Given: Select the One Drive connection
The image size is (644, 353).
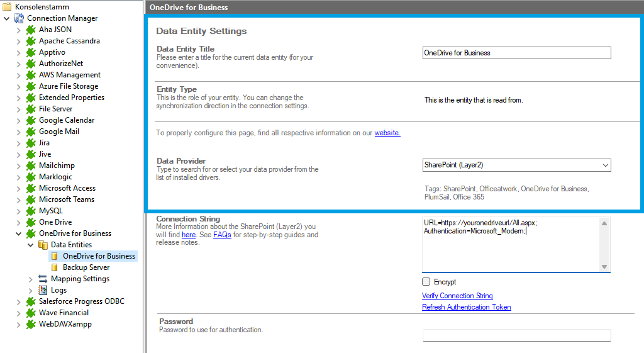Looking at the screenshot, I should coord(55,222).
